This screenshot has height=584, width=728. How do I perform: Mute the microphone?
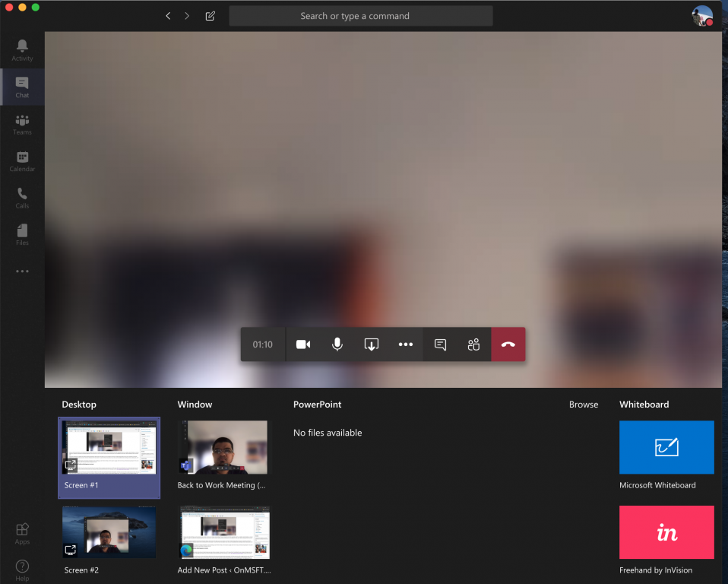click(337, 344)
